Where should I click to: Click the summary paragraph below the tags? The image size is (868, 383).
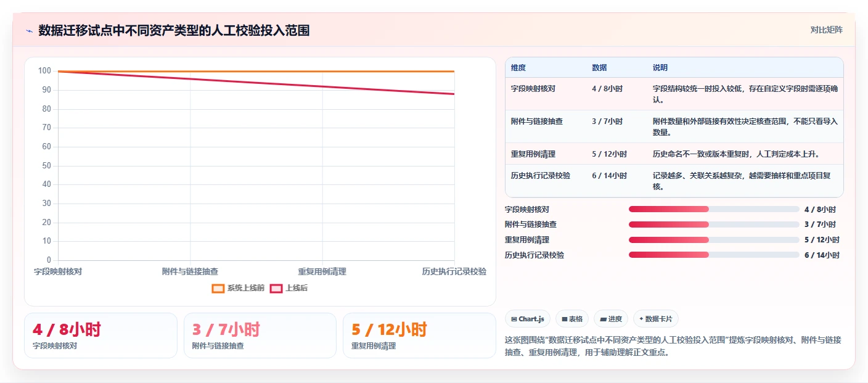[673, 346]
